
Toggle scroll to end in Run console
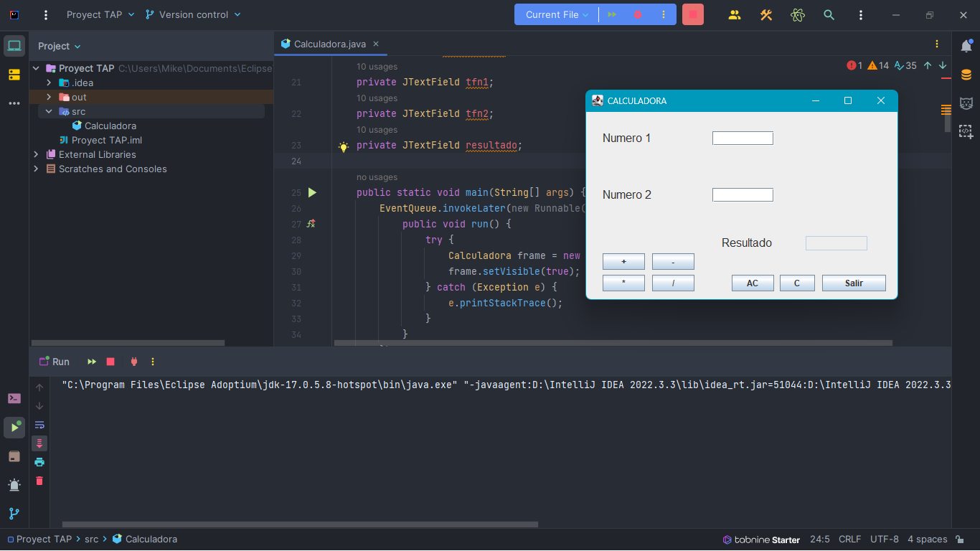pyautogui.click(x=39, y=443)
